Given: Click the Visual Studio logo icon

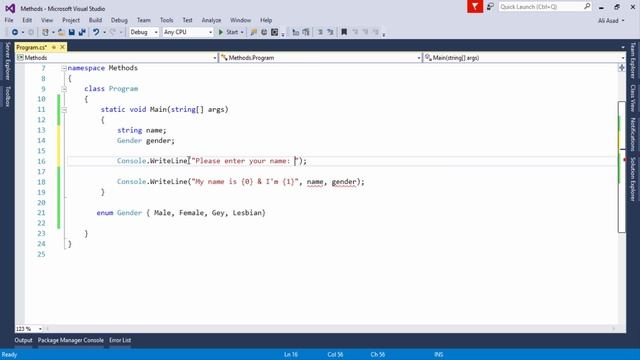Looking at the screenshot, I should (x=10, y=8).
